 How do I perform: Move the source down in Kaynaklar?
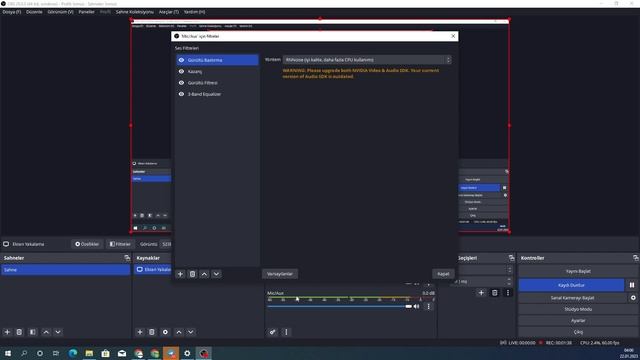pyautogui.click(x=191, y=332)
